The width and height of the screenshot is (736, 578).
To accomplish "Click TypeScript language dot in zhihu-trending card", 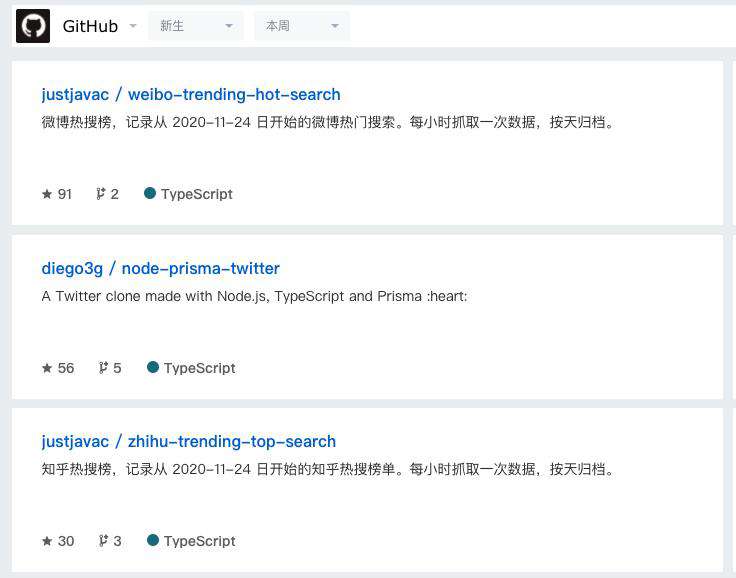I will pos(153,540).
